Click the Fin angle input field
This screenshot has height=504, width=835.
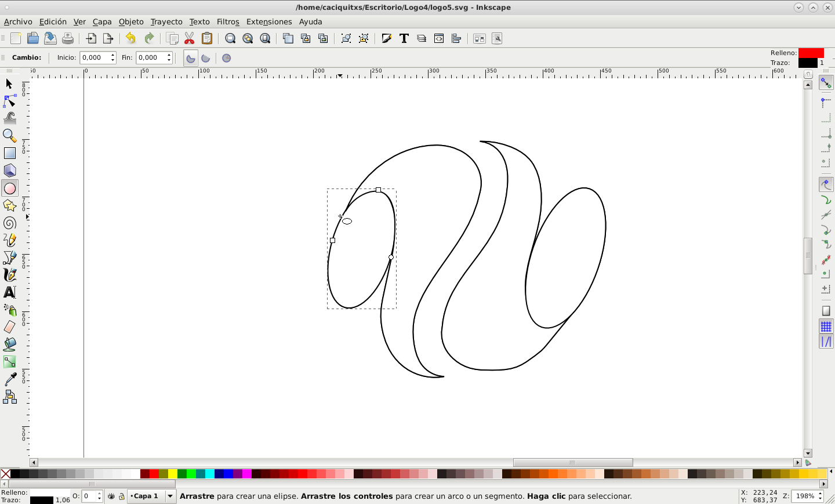(151, 57)
